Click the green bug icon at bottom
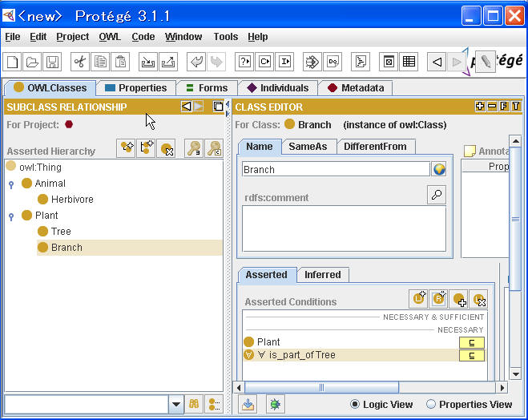This screenshot has height=420, width=528. (275, 405)
